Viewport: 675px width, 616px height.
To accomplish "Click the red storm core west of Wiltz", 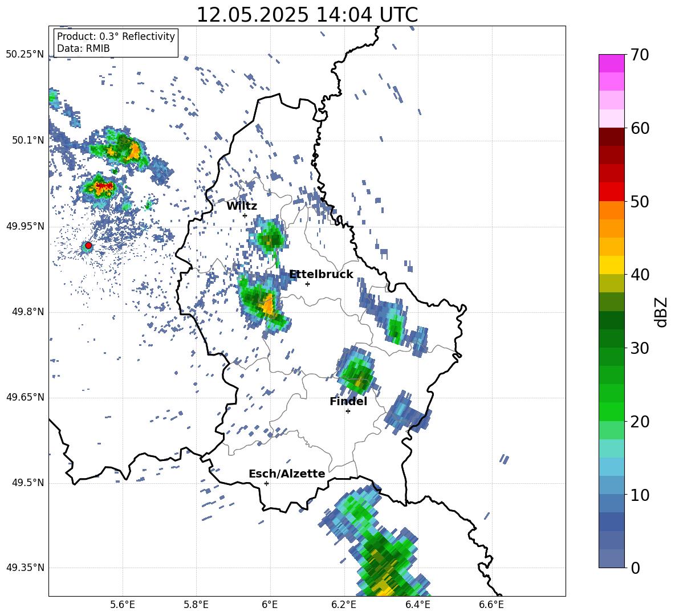I will pos(104,187).
